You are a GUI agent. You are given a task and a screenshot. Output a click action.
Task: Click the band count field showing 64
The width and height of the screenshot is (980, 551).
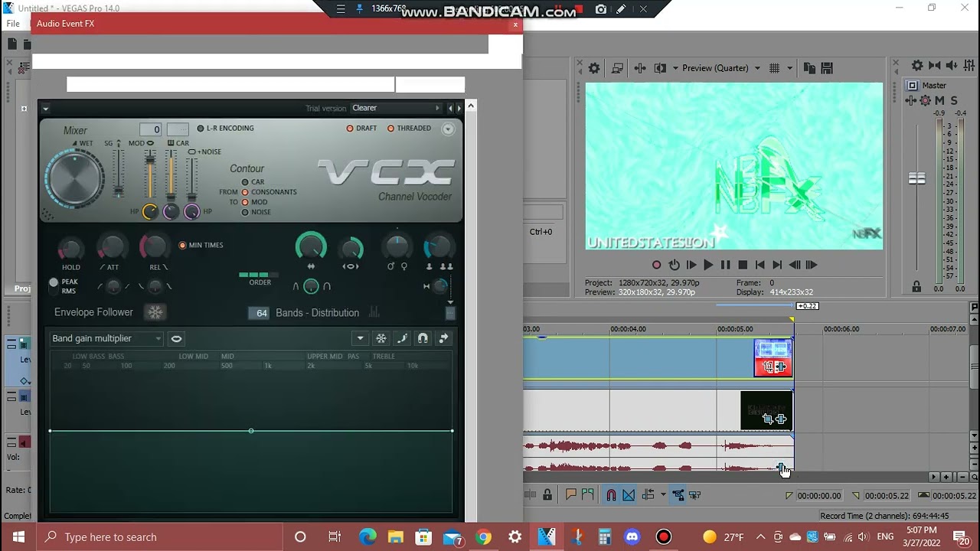(x=259, y=313)
